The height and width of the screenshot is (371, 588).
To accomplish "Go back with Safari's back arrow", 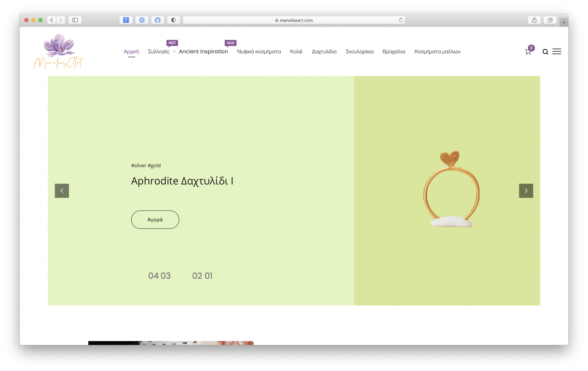I will coord(52,20).
